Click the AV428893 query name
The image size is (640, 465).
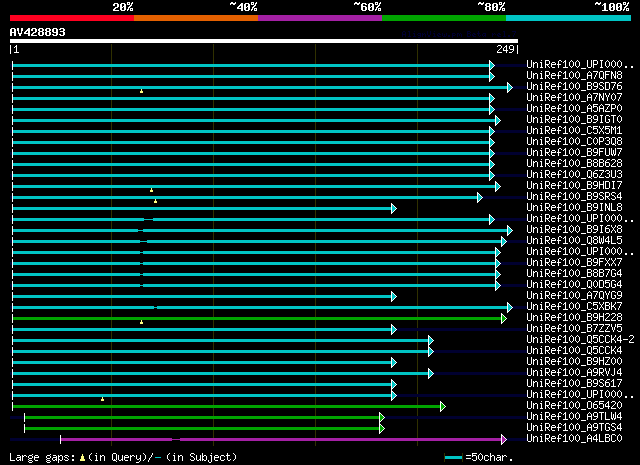pyautogui.click(x=38, y=32)
